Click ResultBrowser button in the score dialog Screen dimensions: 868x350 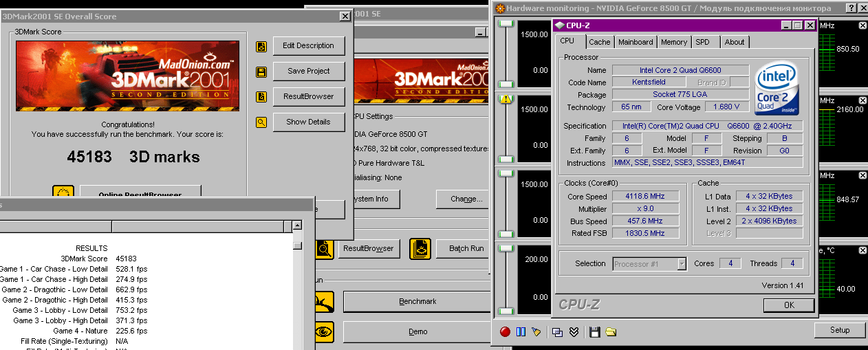coord(308,97)
